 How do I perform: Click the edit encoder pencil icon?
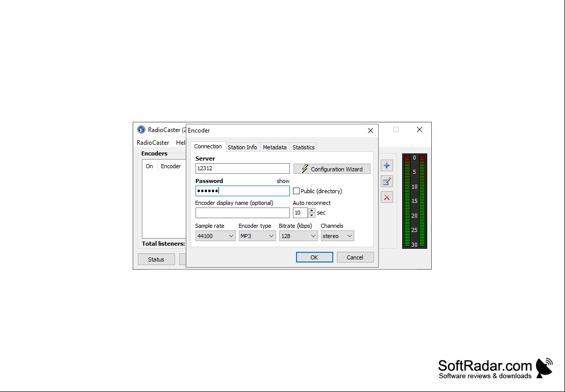click(x=387, y=181)
